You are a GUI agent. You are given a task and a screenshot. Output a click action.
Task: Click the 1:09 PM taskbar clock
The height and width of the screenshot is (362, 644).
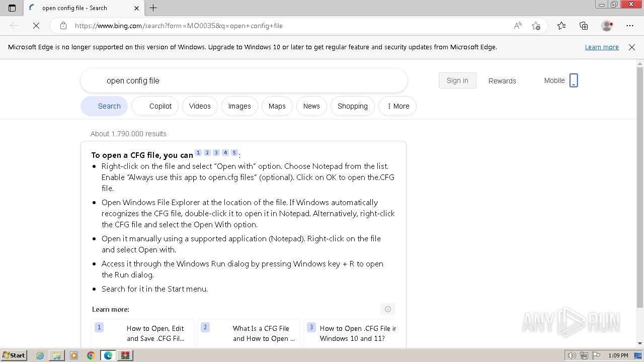pyautogui.click(x=618, y=355)
